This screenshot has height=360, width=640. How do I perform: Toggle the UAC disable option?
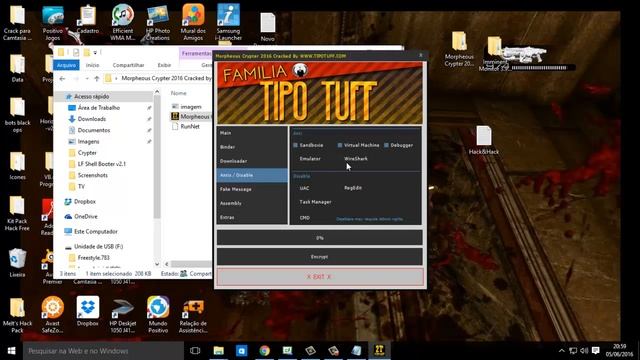[304, 188]
